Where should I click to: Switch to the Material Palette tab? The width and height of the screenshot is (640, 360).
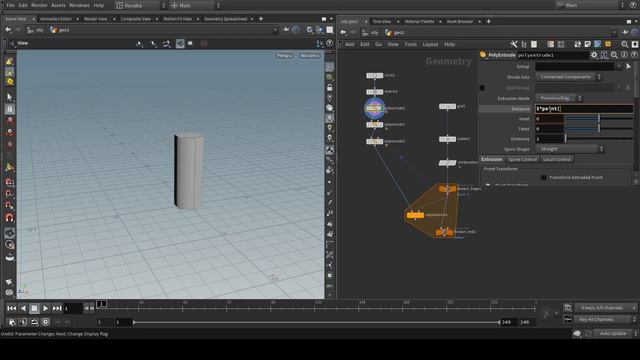click(419, 21)
